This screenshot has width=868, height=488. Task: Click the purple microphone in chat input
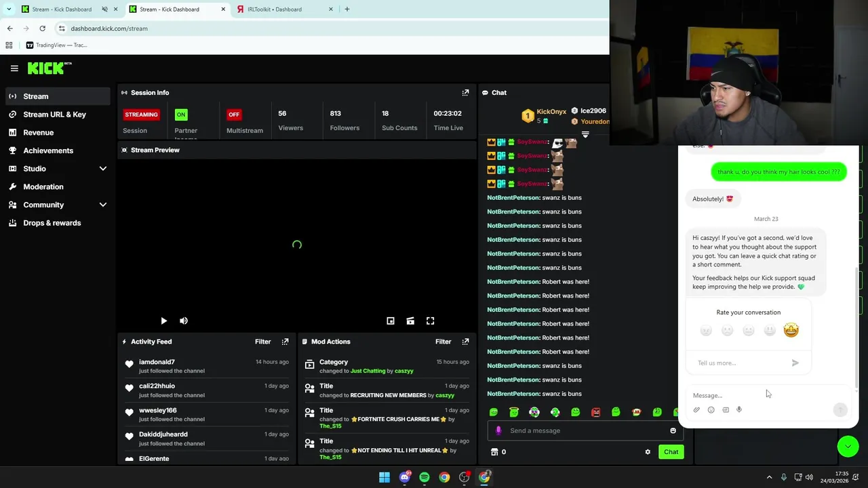coord(498,430)
